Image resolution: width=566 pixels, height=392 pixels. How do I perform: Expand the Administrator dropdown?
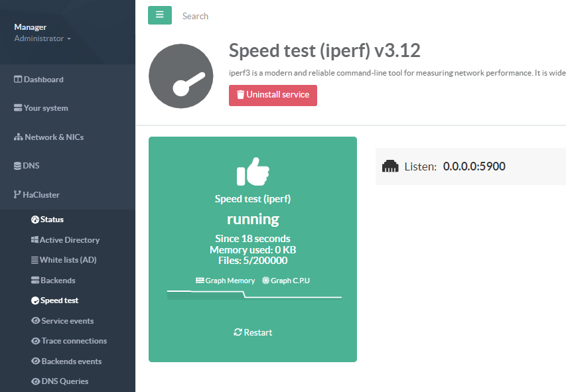click(x=42, y=38)
